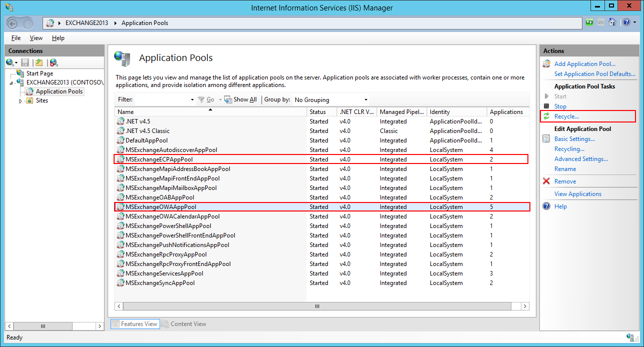Expand the Sites tree node
This screenshot has width=644, height=347.
pos(21,100)
